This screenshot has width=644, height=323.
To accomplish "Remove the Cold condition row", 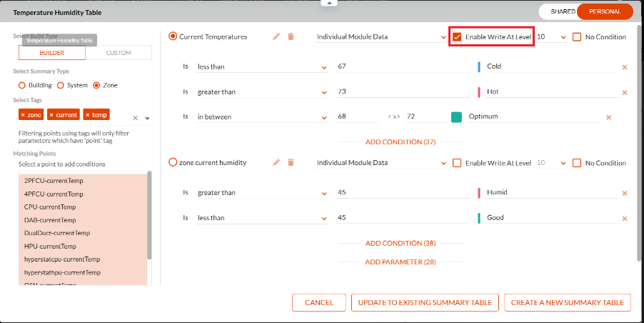I will (624, 66).
